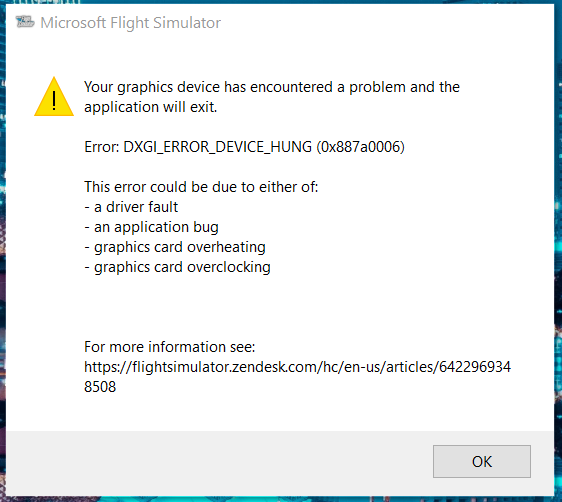Select the 'graphics card overheating' line
Screen dimensions: 562x502
pyautogui.click(x=175, y=247)
